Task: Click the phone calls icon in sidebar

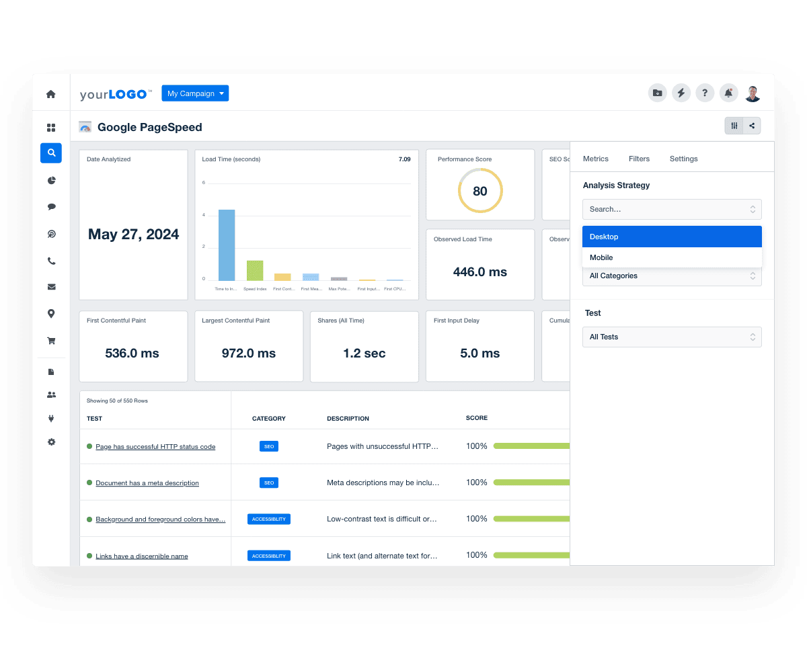Action: [x=51, y=261]
